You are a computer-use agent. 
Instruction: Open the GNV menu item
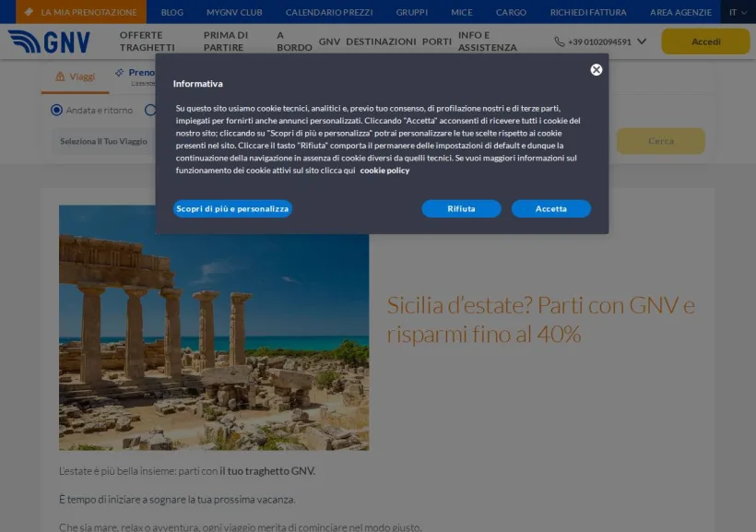329,42
